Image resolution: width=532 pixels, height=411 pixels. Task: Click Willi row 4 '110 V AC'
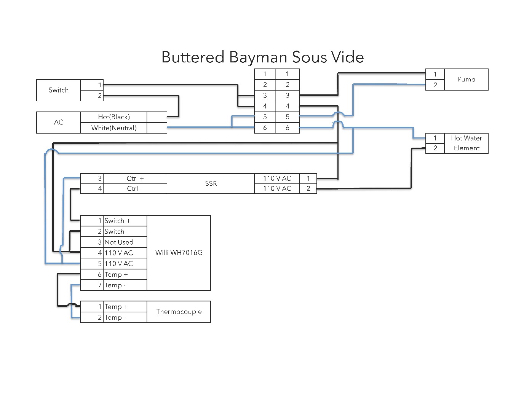[113, 253]
